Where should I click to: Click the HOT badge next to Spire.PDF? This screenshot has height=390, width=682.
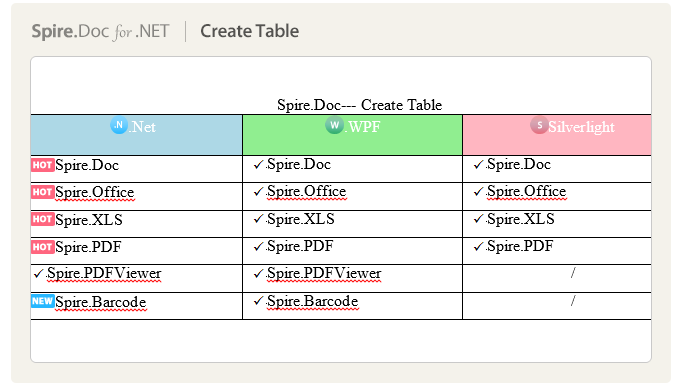pyautogui.click(x=43, y=247)
